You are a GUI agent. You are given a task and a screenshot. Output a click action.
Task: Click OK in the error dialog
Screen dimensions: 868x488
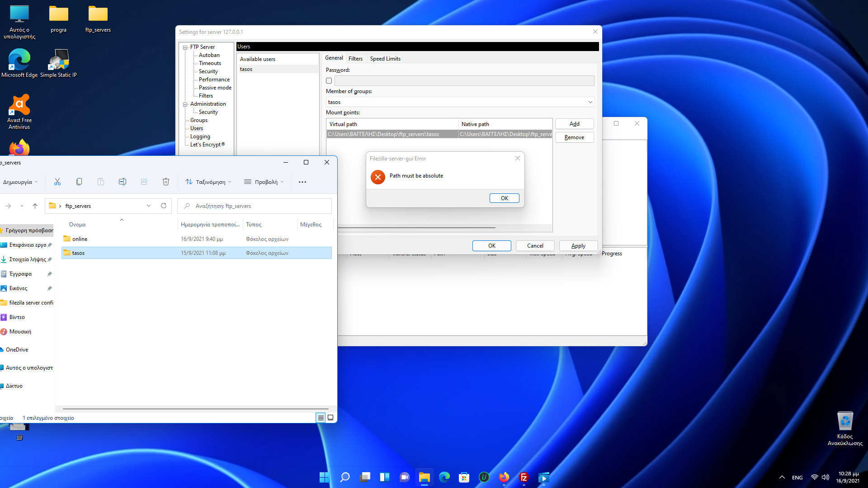pyautogui.click(x=505, y=198)
